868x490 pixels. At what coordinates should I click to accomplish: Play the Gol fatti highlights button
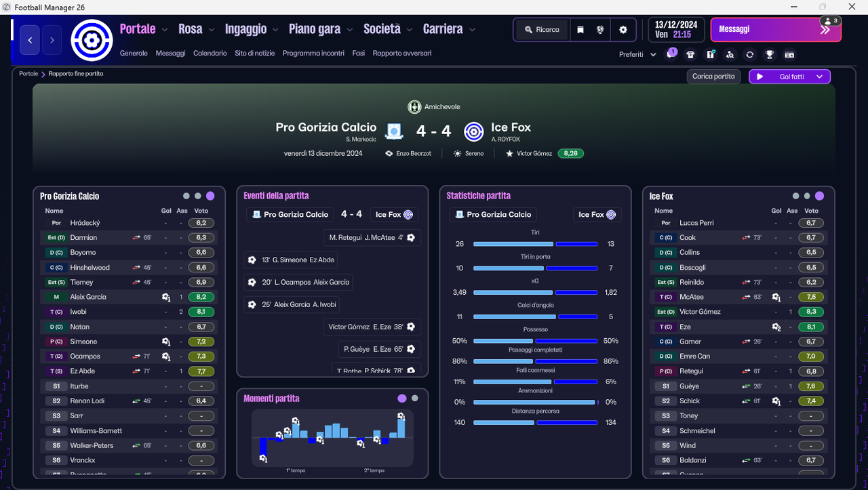pos(760,77)
